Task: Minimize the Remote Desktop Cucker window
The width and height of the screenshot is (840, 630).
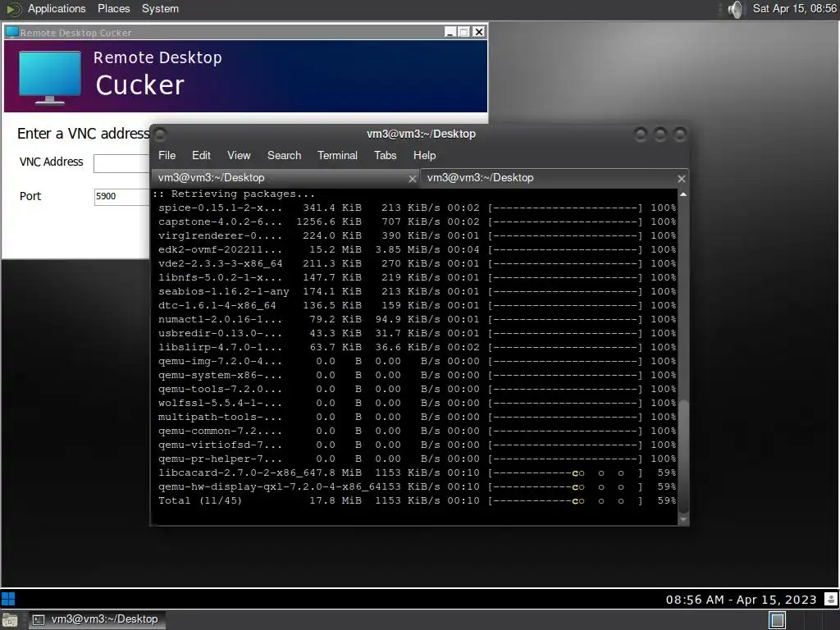Action: coord(450,32)
